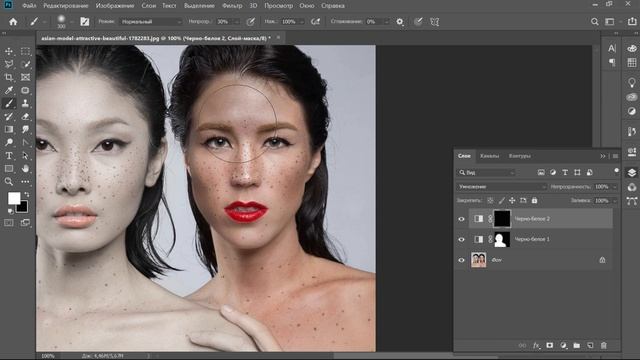Open the Файл menu
640x360 pixels.
(x=29, y=6)
